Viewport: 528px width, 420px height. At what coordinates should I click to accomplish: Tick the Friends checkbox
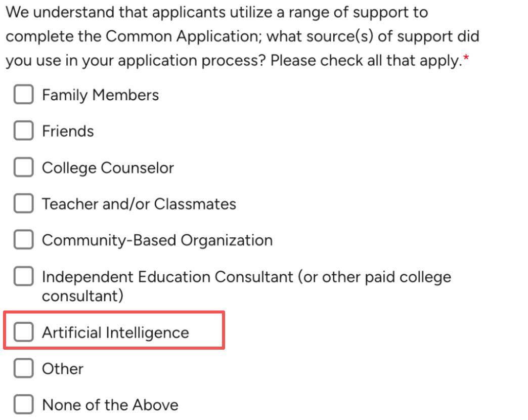pyautogui.click(x=24, y=131)
